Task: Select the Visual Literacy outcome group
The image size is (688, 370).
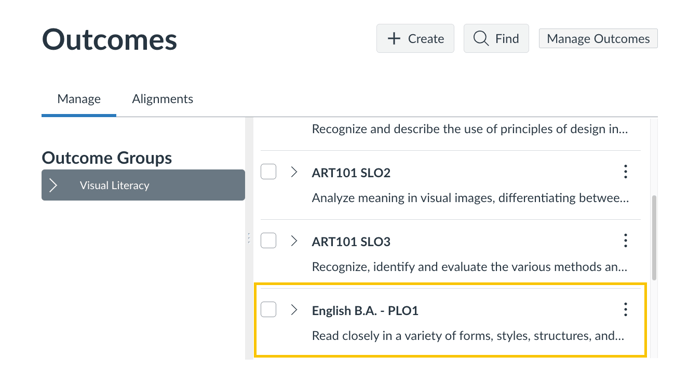Action: 143,185
